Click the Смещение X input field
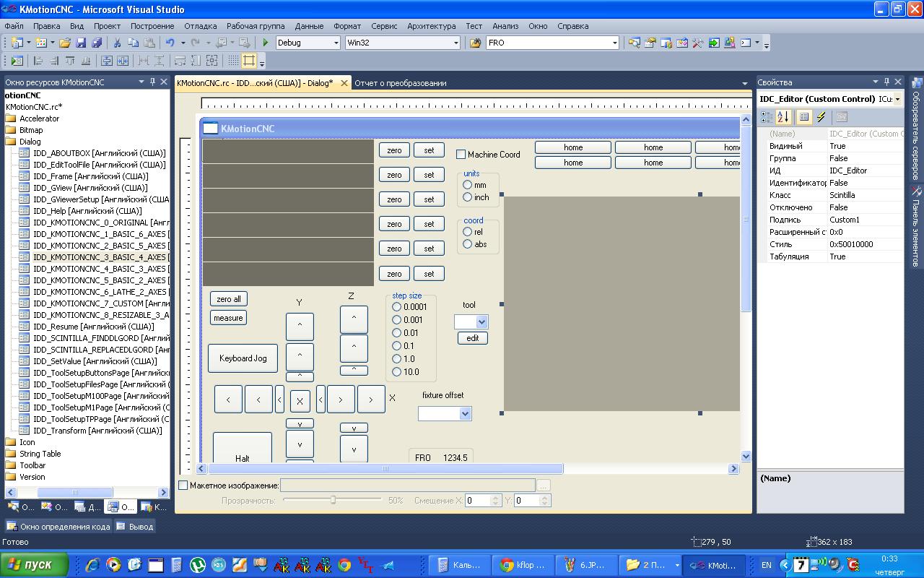Viewport: 924px width, 578px height. pyautogui.click(x=478, y=500)
